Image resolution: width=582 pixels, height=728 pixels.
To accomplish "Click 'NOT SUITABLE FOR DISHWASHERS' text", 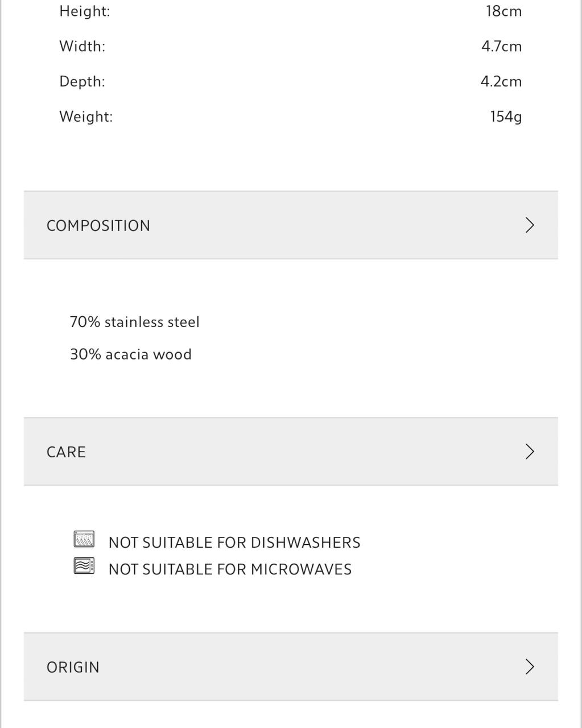I will click(x=234, y=543).
